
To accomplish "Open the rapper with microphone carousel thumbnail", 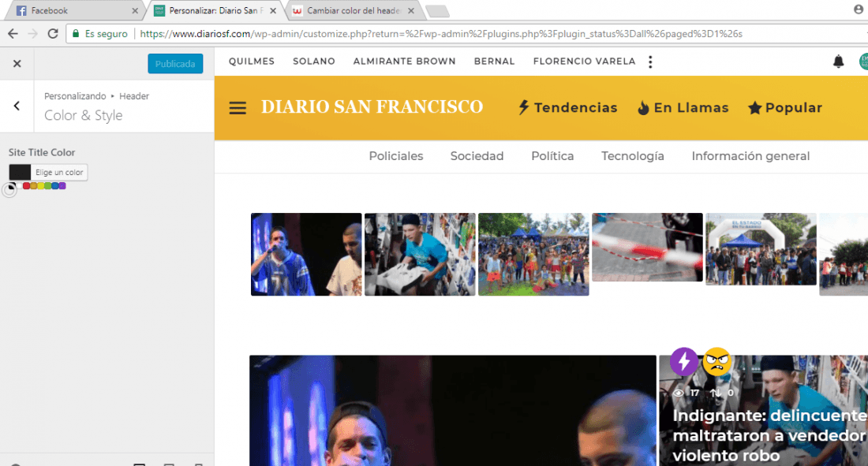I will point(306,254).
